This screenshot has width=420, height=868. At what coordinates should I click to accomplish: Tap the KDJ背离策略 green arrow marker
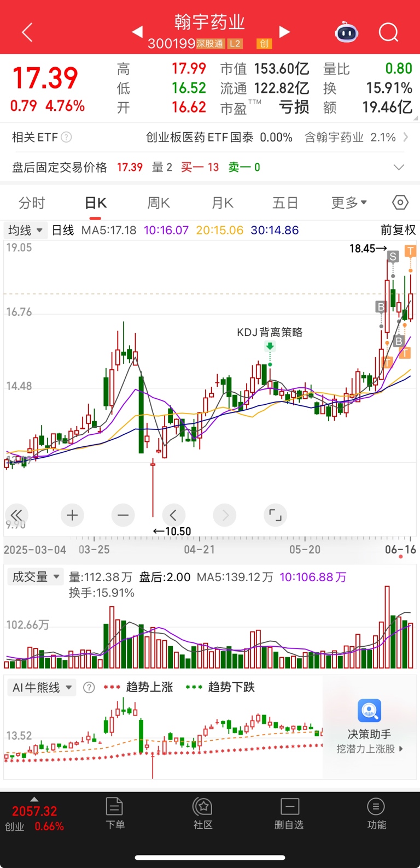(x=270, y=346)
